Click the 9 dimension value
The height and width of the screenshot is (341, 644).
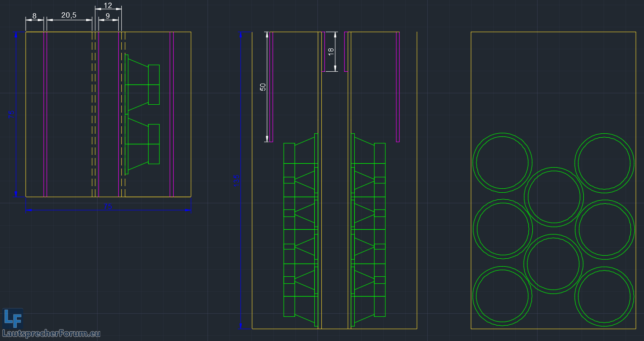(108, 16)
